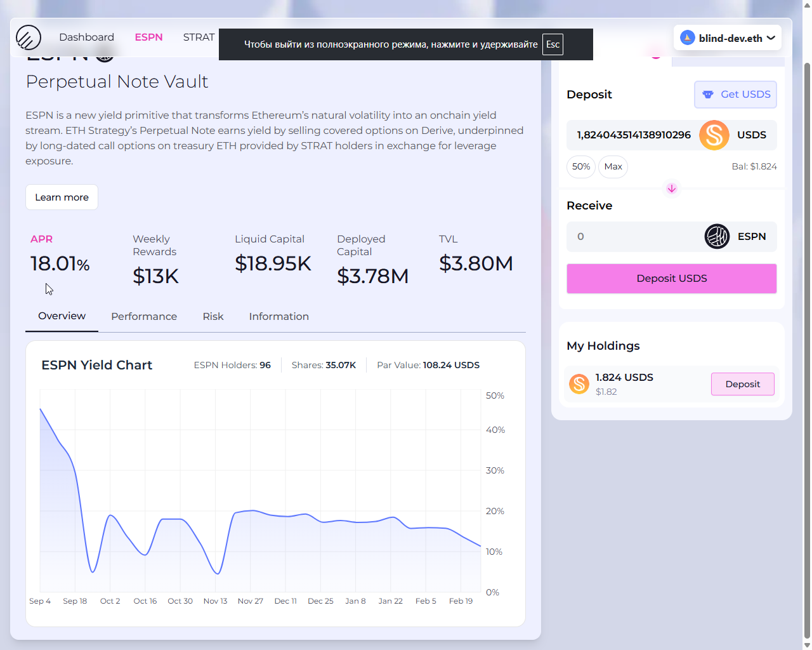Switch to the Performance tab
The height and width of the screenshot is (650, 812).
(144, 316)
